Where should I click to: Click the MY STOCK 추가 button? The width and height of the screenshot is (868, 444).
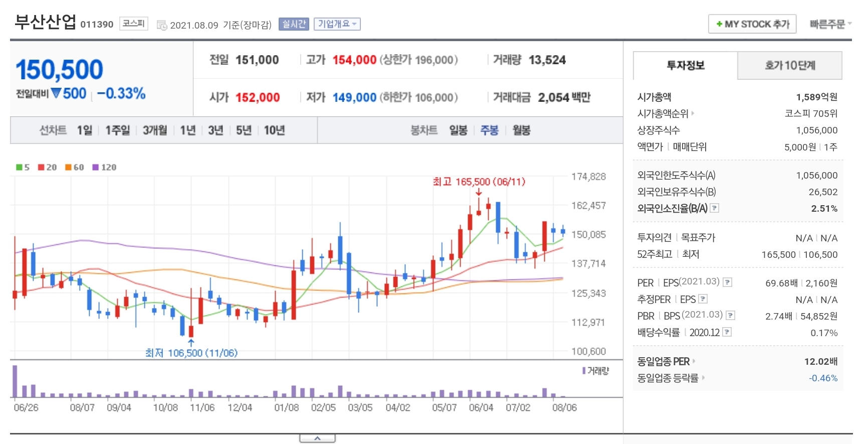(752, 24)
